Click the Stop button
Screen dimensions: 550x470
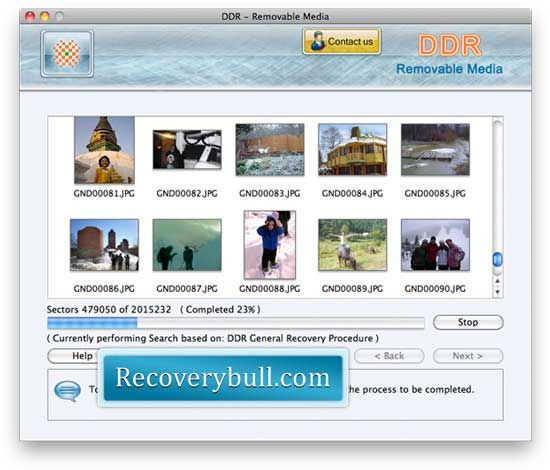pos(468,322)
